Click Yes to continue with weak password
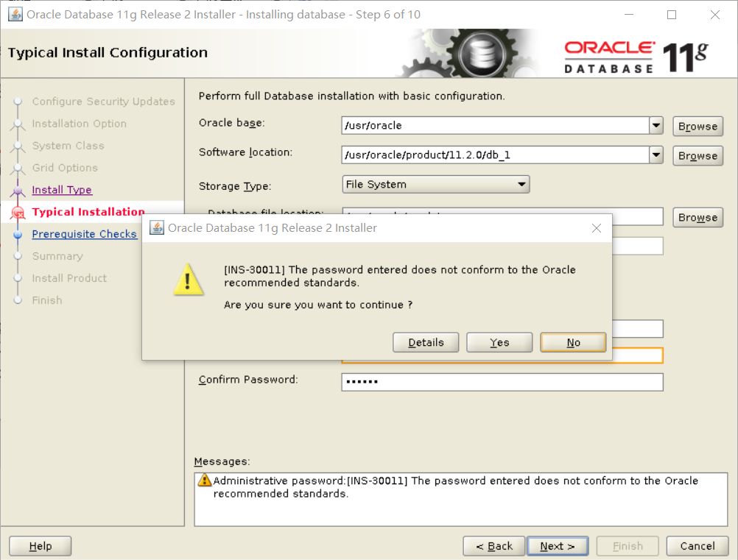 [x=499, y=342]
